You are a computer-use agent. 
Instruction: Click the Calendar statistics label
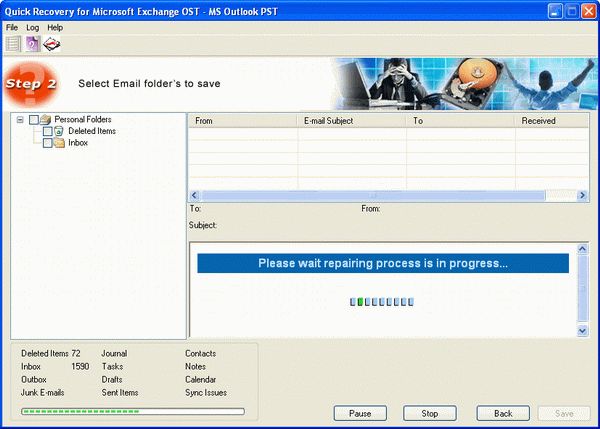(x=201, y=380)
